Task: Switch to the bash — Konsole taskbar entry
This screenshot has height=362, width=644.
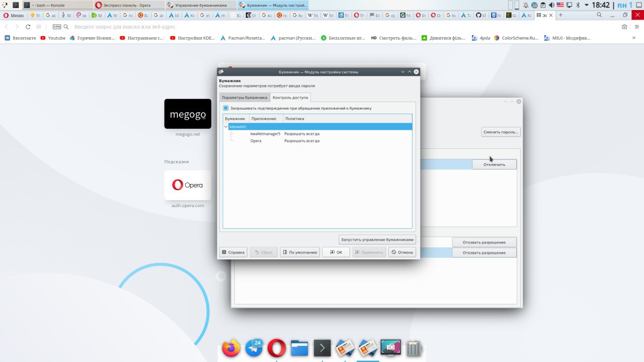Action: 57,5
